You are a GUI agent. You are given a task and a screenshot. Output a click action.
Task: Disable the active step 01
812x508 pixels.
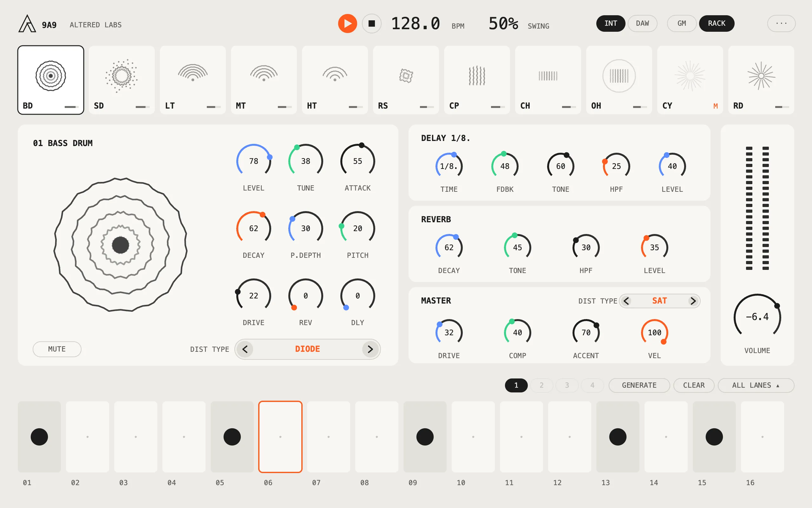[x=39, y=437]
